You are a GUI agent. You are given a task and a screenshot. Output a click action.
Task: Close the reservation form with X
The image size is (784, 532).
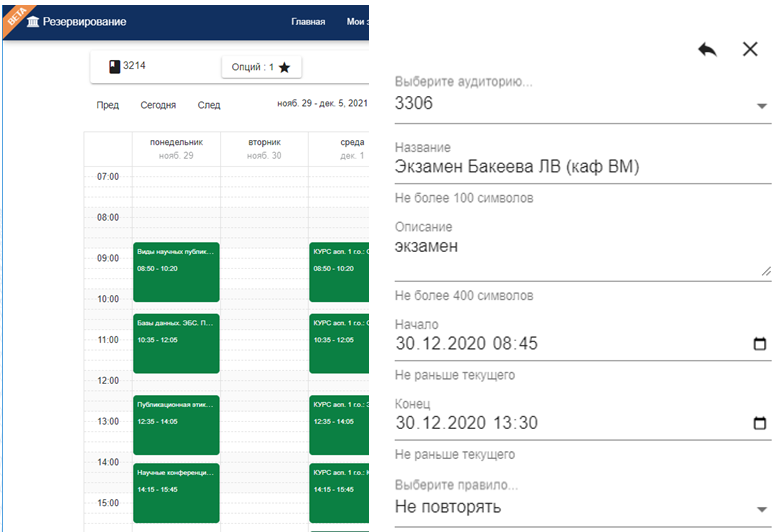tap(750, 50)
